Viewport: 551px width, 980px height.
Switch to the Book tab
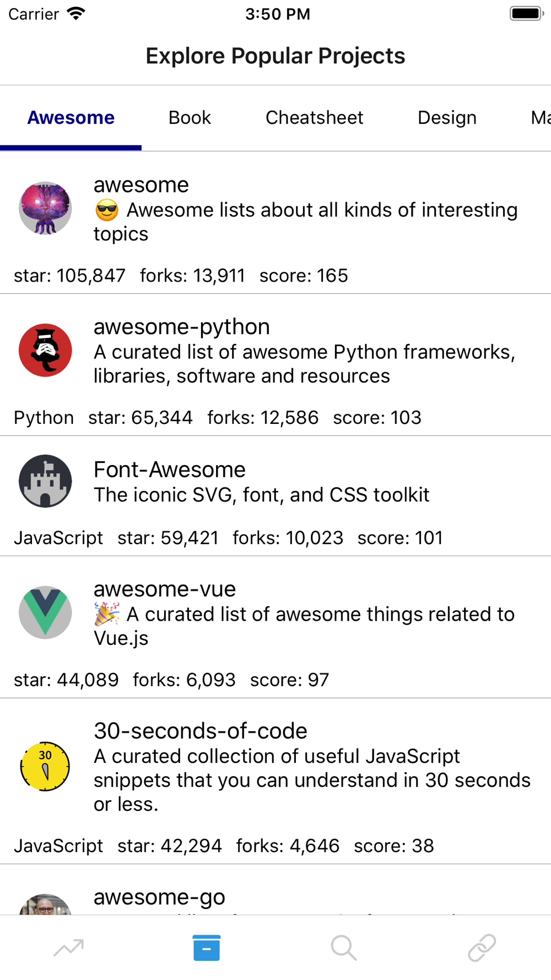pyautogui.click(x=190, y=117)
